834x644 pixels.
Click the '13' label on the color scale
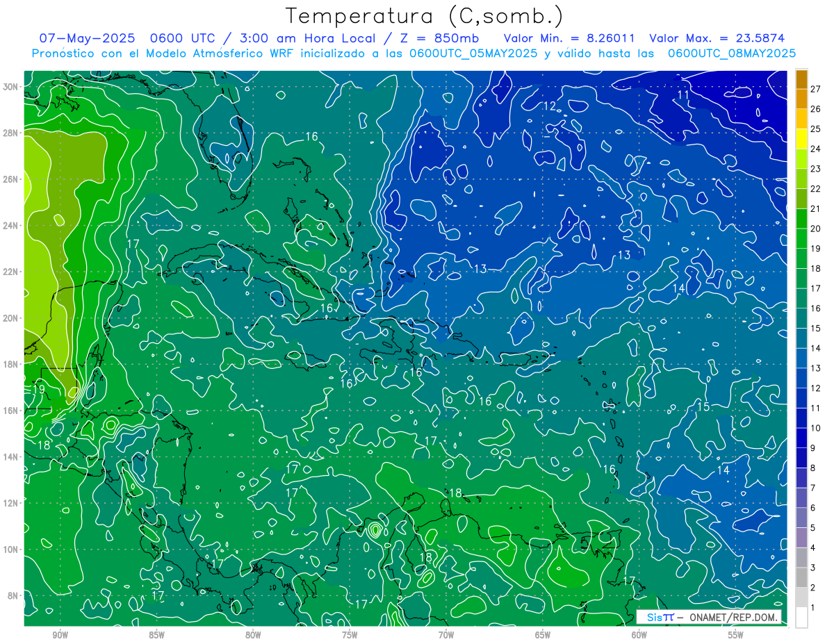click(816, 368)
